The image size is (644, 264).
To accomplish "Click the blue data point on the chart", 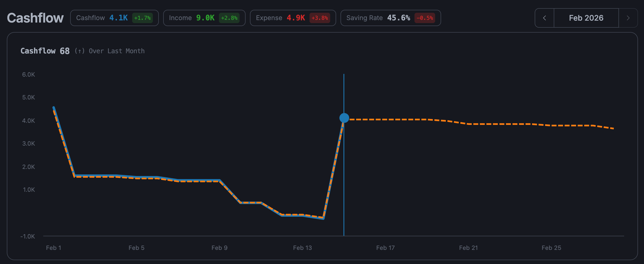I will point(344,118).
